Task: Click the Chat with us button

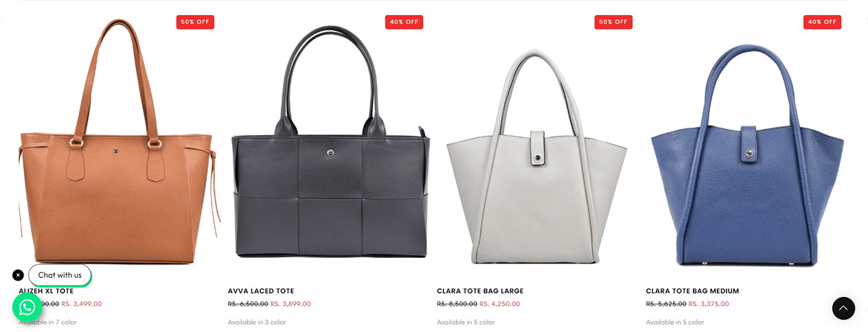Action: (60, 275)
